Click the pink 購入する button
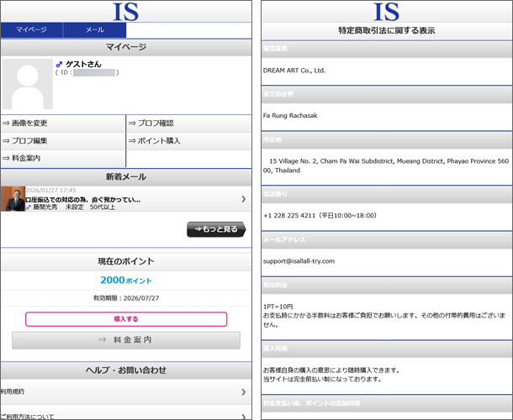 point(126,318)
